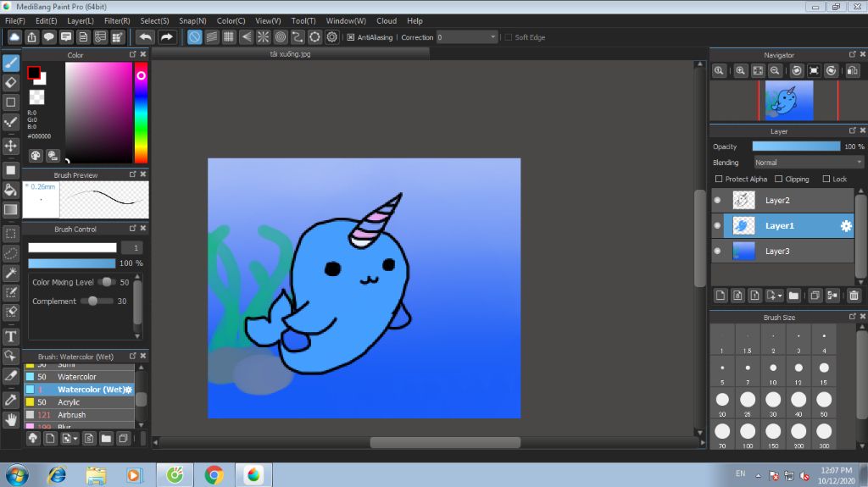Image resolution: width=868 pixels, height=487 pixels.
Task: Turn snap off in toolbar
Action: pos(194,37)
